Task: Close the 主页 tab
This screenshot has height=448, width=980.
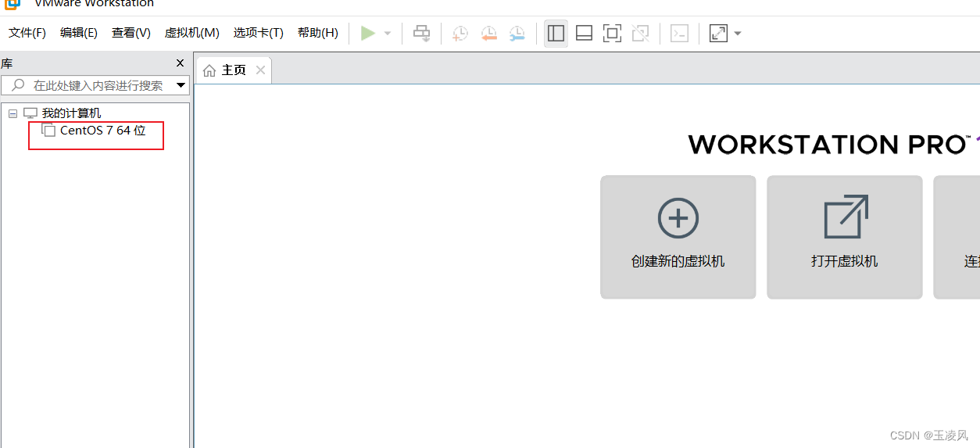Action: pyautogui.click(x=261, y=70)
